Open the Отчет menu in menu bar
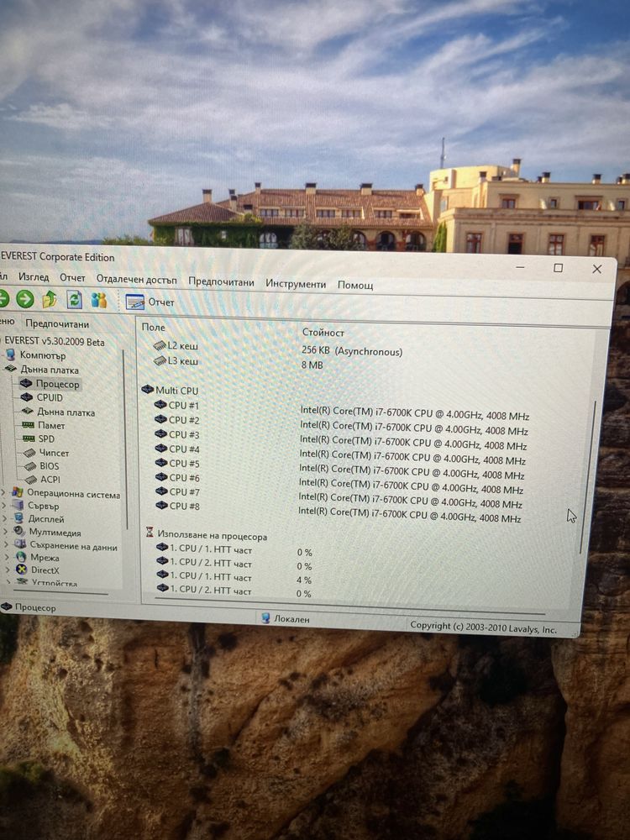The height and width of the screenshot is (840, 630). pos(72,277)
